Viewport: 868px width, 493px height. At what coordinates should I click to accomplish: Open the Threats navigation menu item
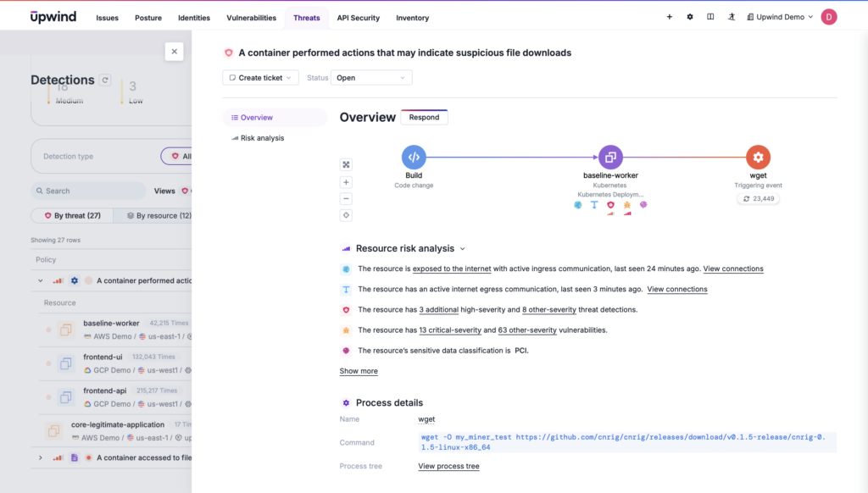pos(305,17)
